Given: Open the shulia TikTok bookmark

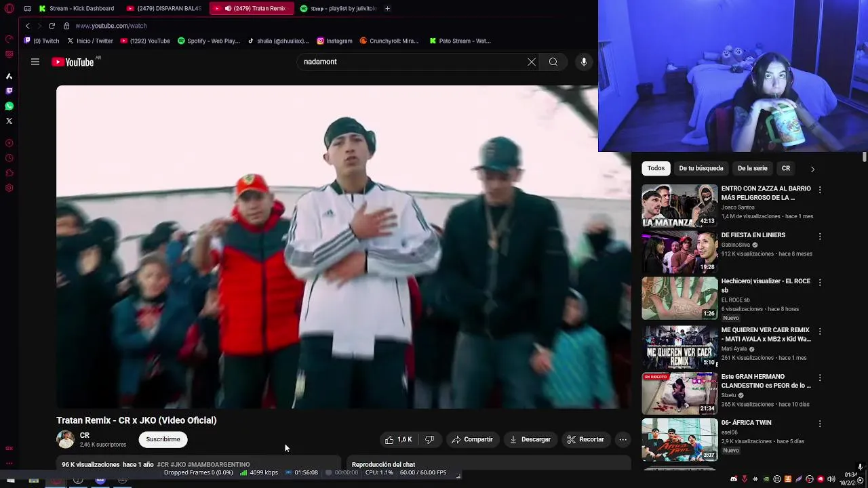Looking at the screenshot, I should [x=278, y=41].
